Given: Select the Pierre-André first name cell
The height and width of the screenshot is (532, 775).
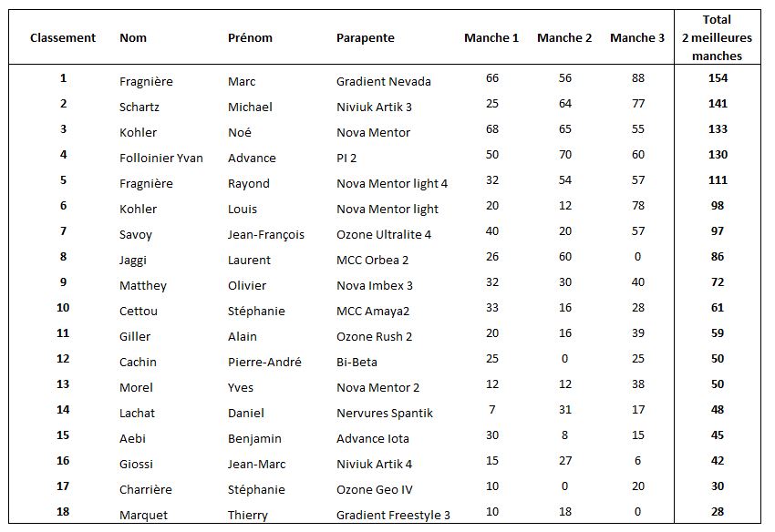Looking at the screenshot, I should pyautogui.click(x=264, y=362).
